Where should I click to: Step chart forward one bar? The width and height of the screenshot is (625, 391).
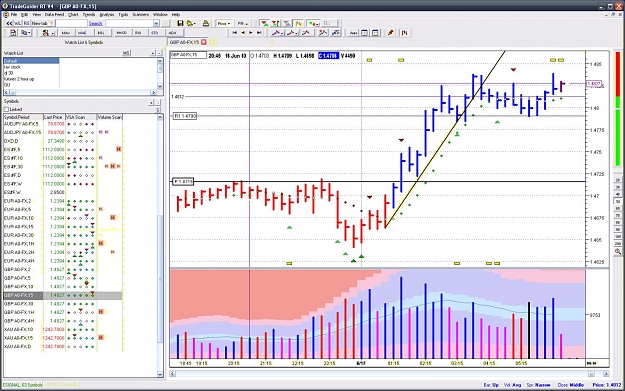coord(251,33)
